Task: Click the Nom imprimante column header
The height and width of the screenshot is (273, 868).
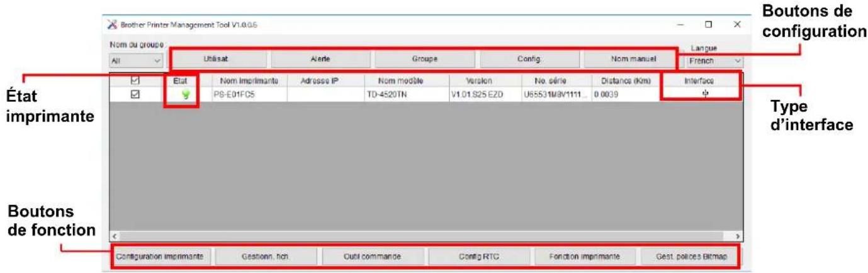Action: [x=249, y=81]
